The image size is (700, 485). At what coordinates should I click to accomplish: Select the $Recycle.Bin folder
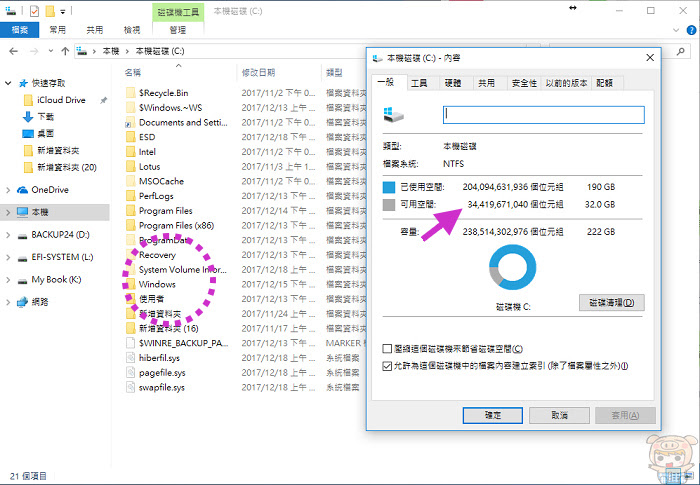point(163,93)
